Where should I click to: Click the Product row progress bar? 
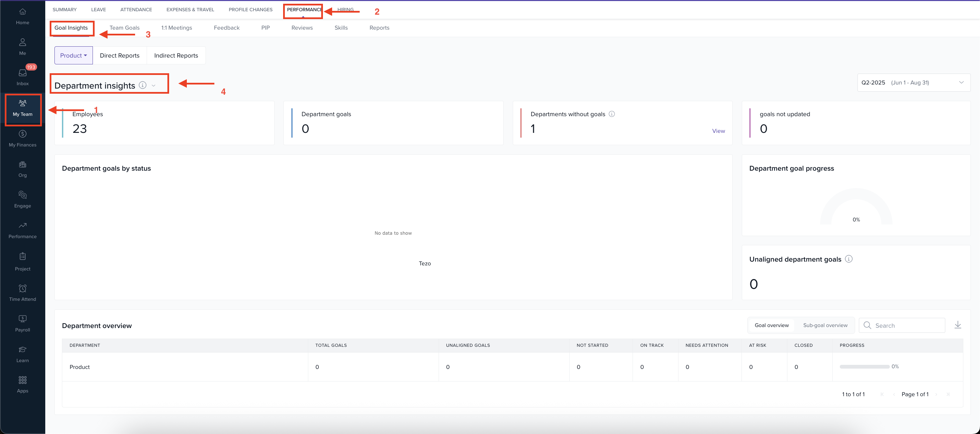(864, 367)
